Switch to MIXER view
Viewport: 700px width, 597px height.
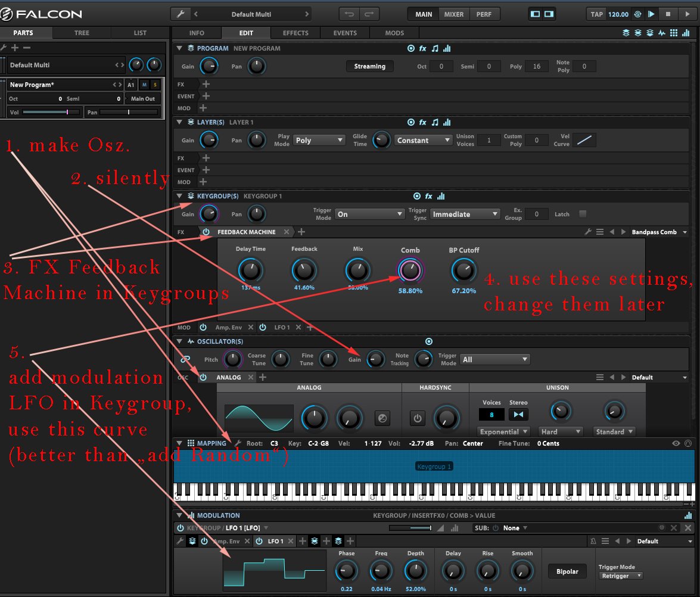click(453, 14)
